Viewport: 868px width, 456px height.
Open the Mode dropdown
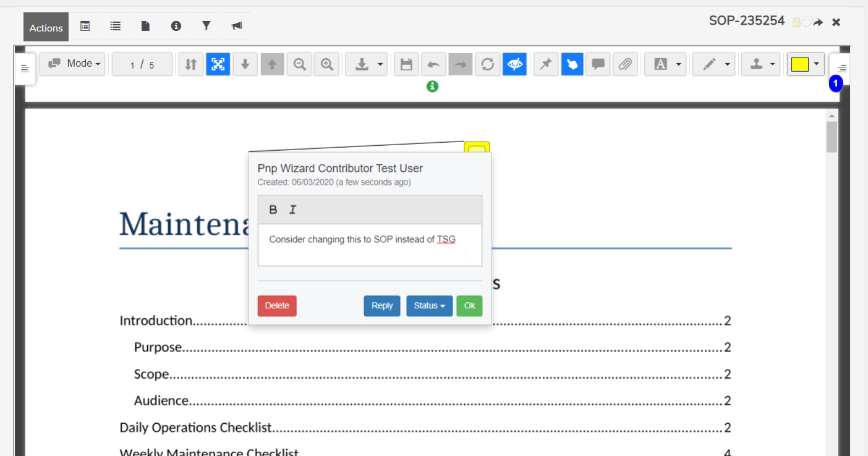[x=72, y=64]
